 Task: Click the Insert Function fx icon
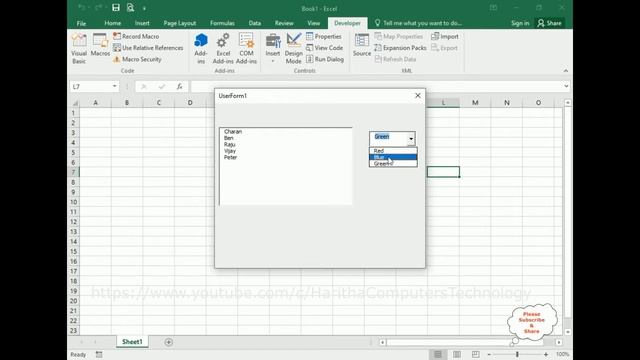tap(179, 86)
